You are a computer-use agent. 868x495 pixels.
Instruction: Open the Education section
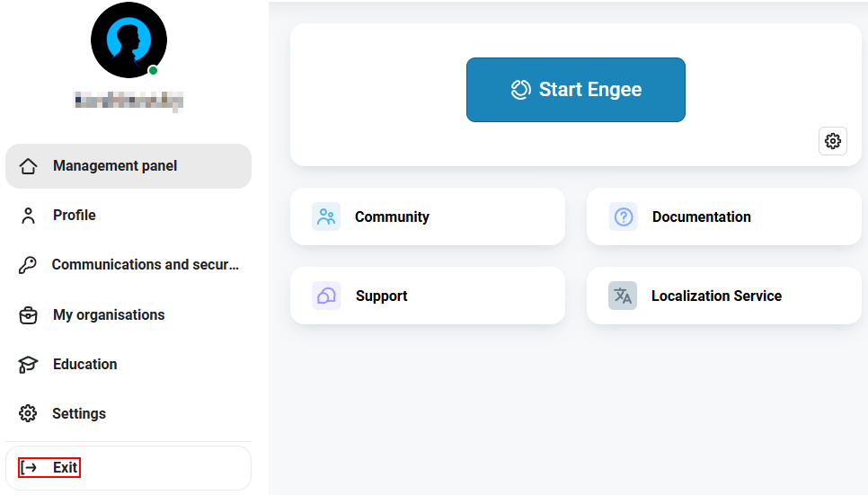(x=128, y=365)
